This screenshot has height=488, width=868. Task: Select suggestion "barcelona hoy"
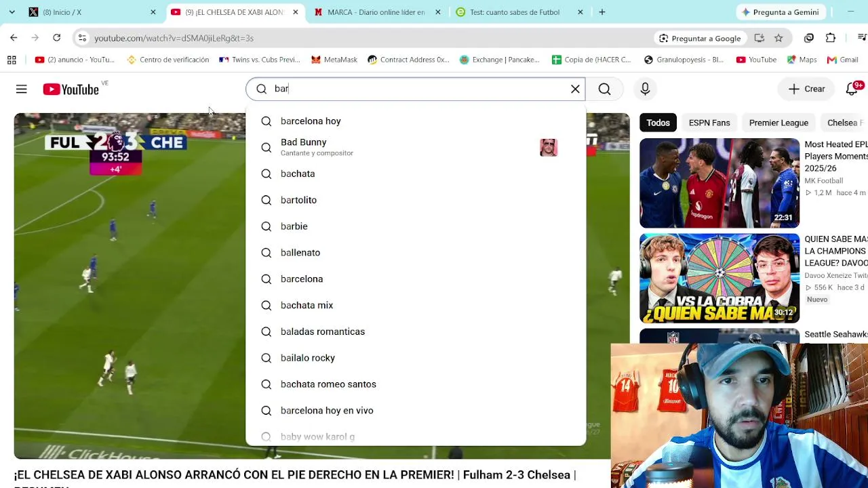(416, 121)
